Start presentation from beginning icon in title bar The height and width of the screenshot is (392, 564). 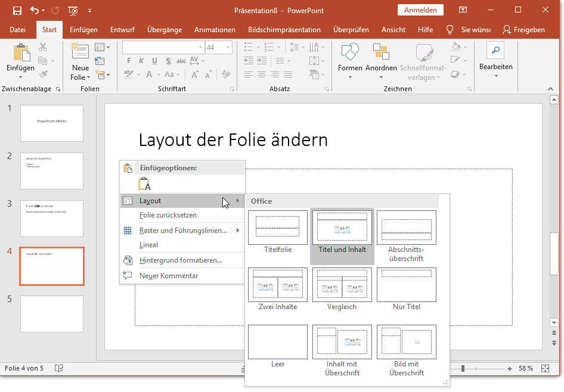coord(73,11)
